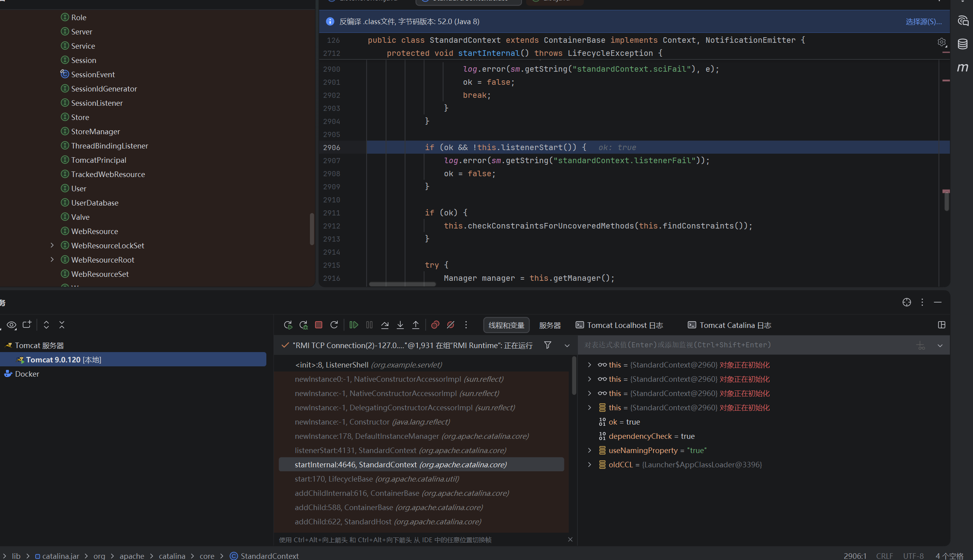973x560 pixels.
Task: Switch to the Tomcat Catalina 日志 tab
Action: tap(729, 325)
